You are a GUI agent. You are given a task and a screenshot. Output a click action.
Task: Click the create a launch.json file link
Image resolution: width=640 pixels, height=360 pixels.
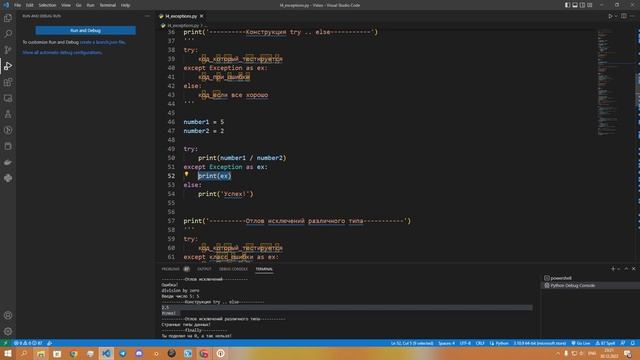(103, 42)
